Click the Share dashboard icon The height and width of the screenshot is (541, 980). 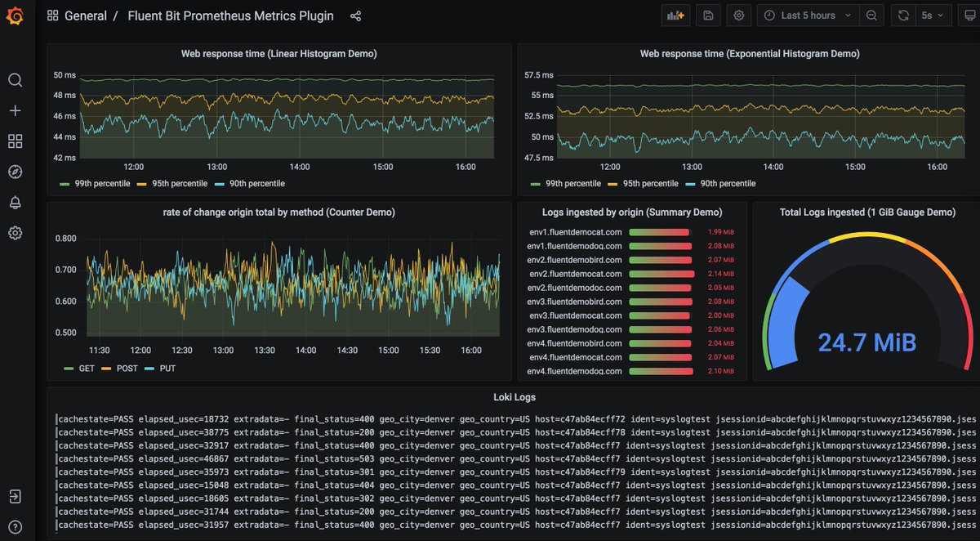[355, 16]
